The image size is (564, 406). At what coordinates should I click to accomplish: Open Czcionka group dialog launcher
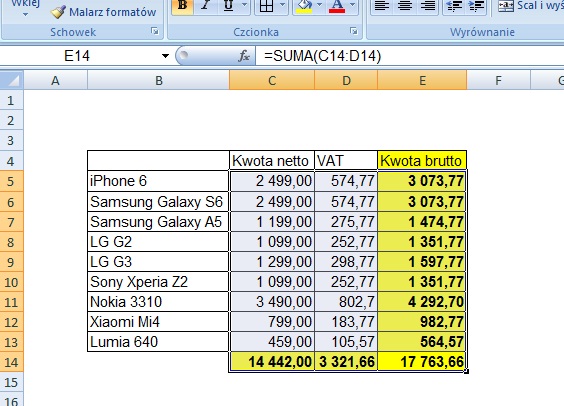pyautogui.click(x=354, y=31)
